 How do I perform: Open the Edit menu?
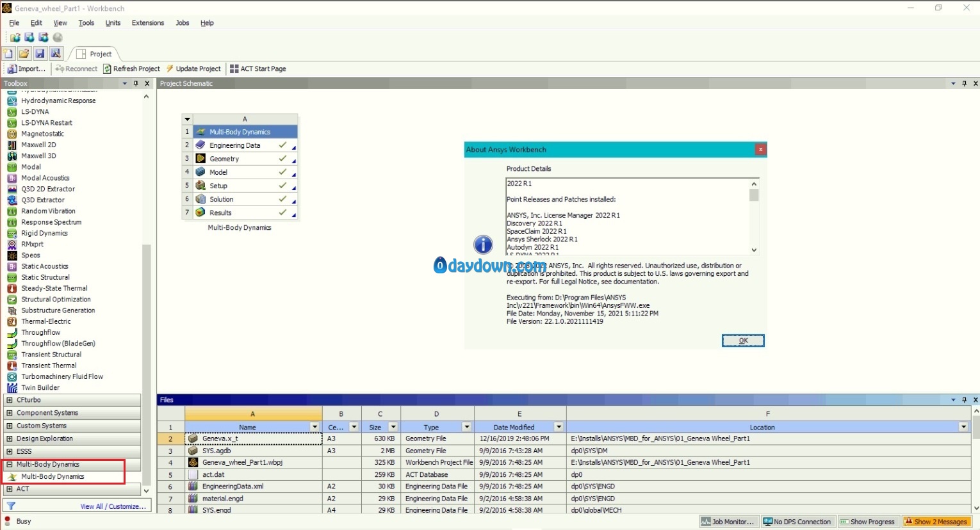(x=37, y=23)
